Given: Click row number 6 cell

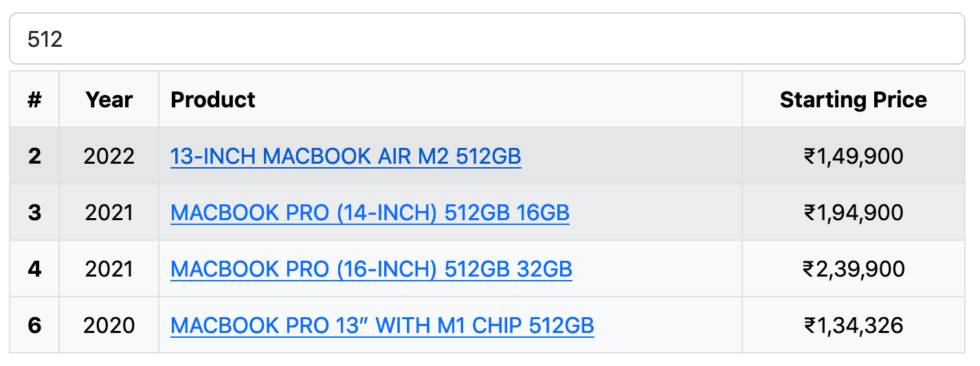Looking at the screenshot, I should (34, 325).
